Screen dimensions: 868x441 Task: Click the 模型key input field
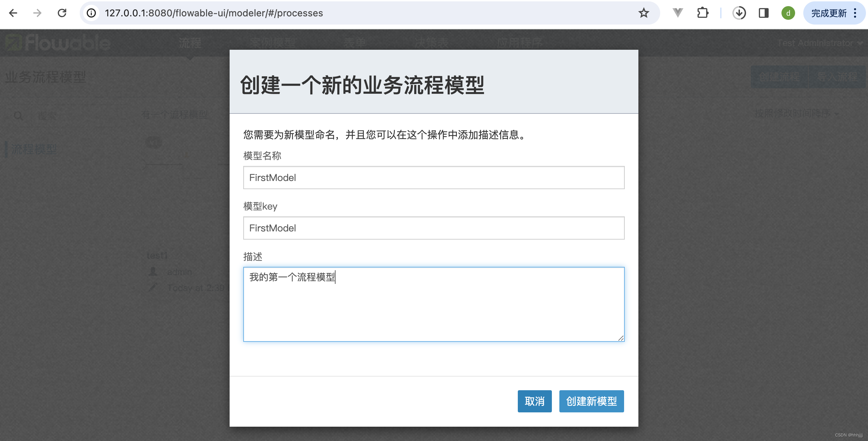point(434,228)
